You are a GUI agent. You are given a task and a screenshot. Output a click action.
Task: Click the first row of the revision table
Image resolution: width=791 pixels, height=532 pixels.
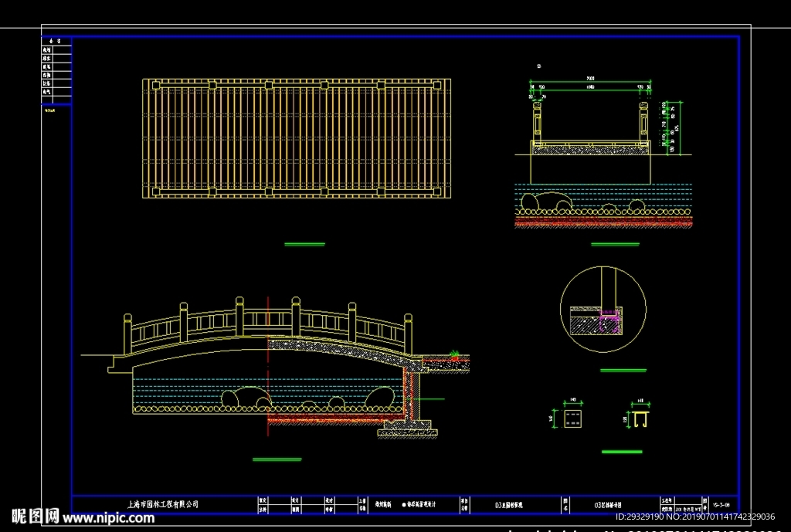(x=56, y=49)
